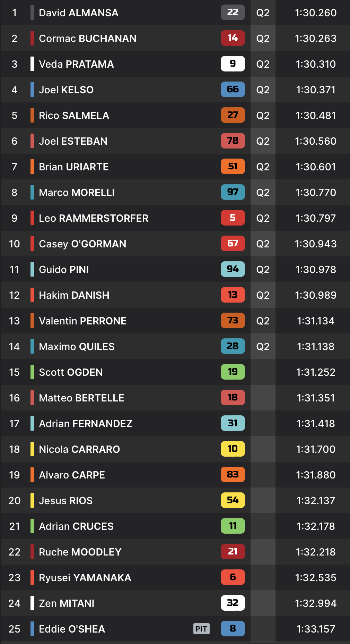Click the yellow team color bar beside Jesus RIOS
350x644 pixels.
point(32,501)
